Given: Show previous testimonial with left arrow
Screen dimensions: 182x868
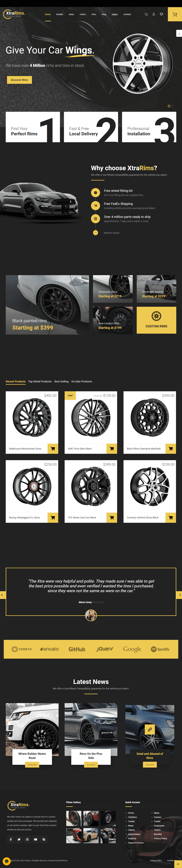Looking at the screenshot, I should point(3,595).
